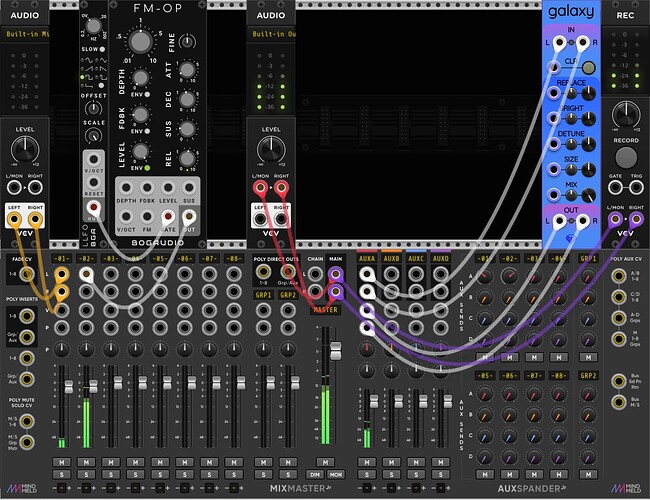Click the FM-OP SUS envelope knob
This screenshot has width=650, height=500.
click(x=187, y=129)
